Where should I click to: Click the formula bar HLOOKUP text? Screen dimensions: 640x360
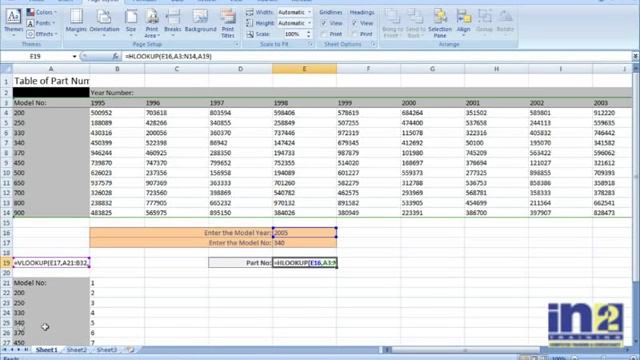pos(168,56)
